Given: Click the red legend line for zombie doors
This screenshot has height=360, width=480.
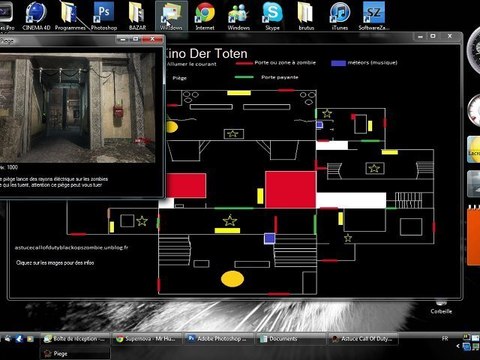Looking at the screenshot, I should tap(244, 63).
